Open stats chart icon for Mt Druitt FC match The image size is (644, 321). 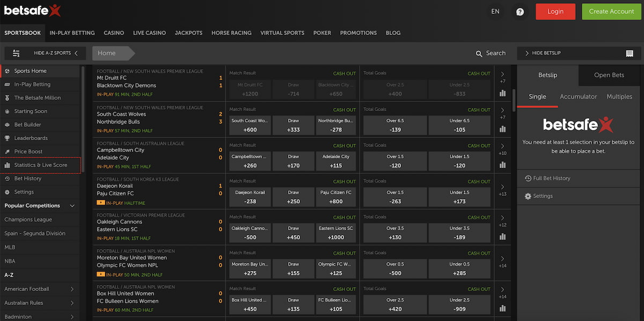pos(502,93)
